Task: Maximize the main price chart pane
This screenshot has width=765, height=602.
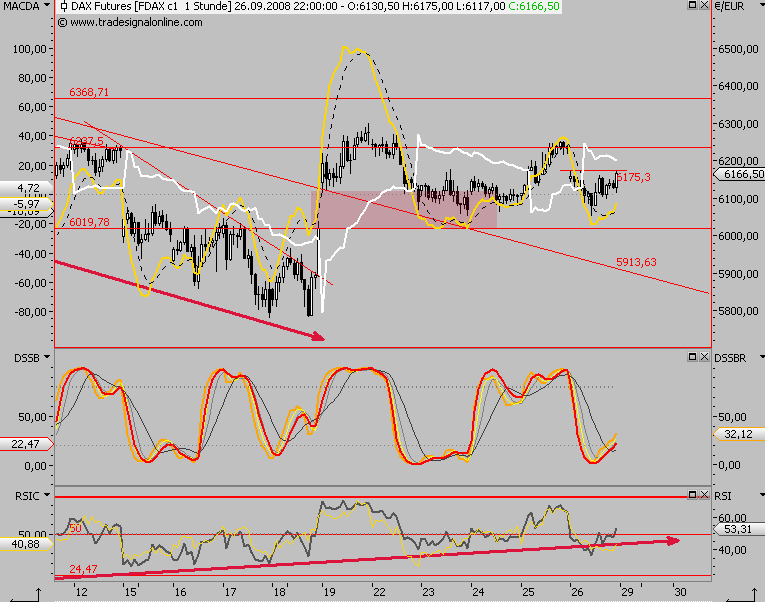Action: point(692,5)
